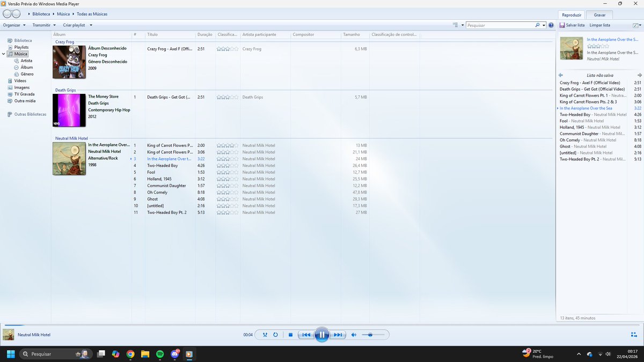The width and height of the screenshot is (644, 362).
Task: Toggle repeat mode in playback controls
Action: tap(275, 335)
